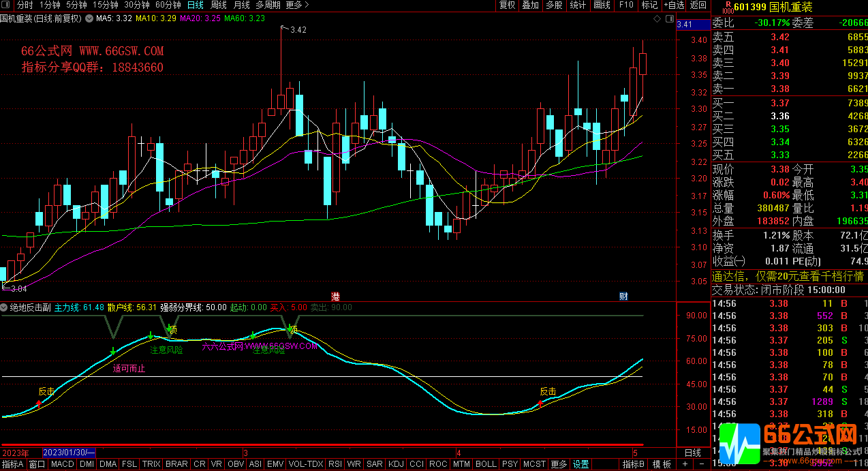Click the 返回 return button
868x471 pixels.
698,5
